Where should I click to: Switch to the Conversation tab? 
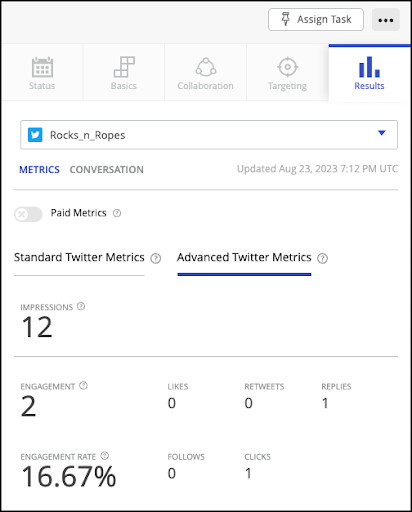point(107,170)
